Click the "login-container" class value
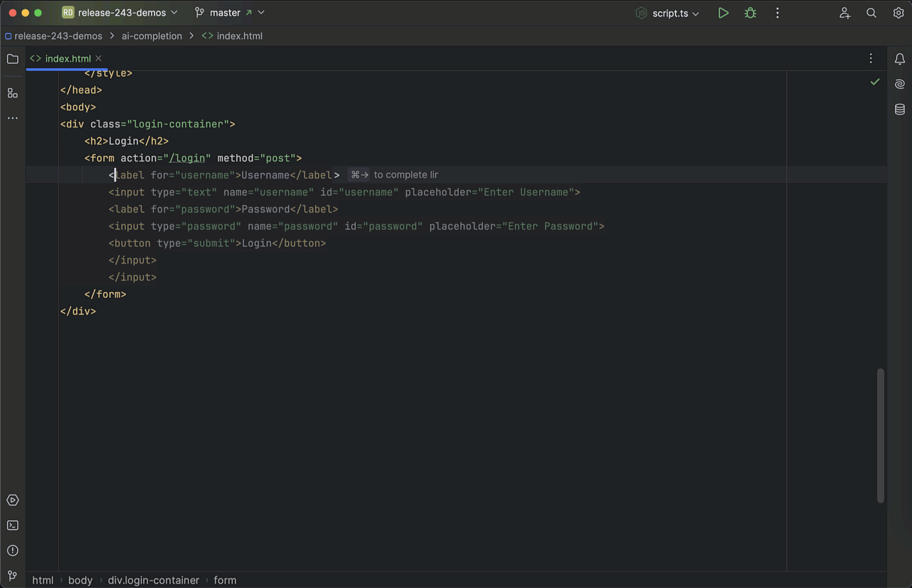This screenshot has width=912, height=588. (x=178, y=124)
